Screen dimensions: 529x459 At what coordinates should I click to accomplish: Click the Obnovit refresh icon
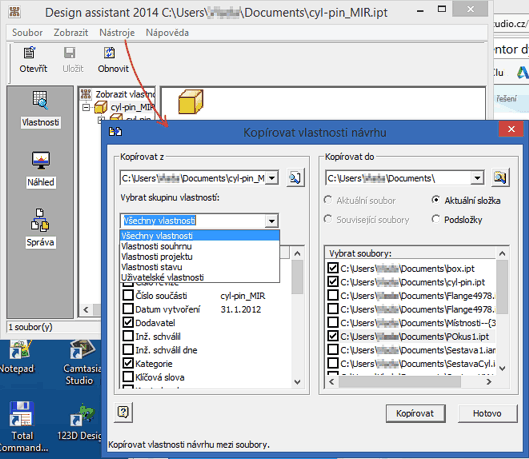tap(109, 53)
